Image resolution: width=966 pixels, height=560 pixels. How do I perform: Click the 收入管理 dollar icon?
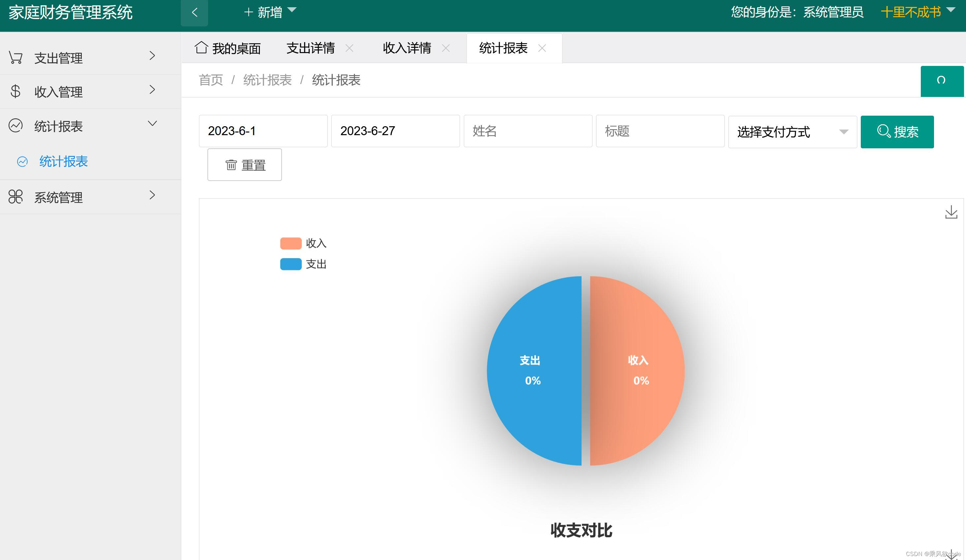pyautogui.click(x=16, y=91)
